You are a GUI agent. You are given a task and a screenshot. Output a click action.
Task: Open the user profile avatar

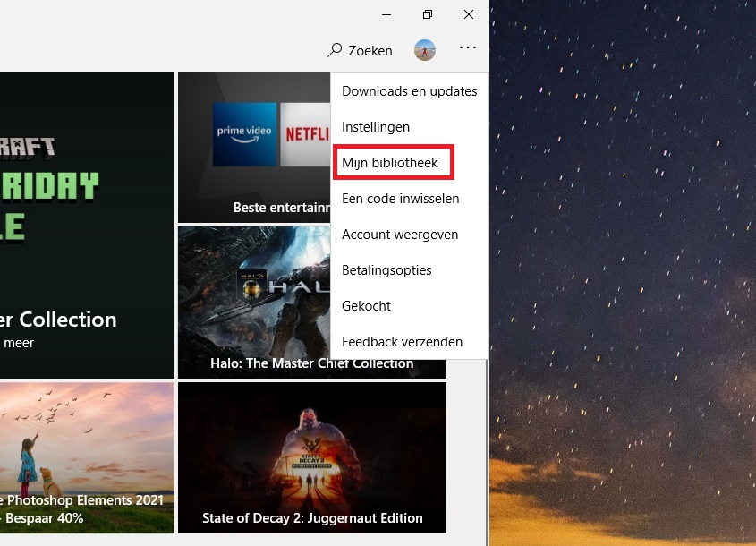pyautogui.click(x=425, y=50)
